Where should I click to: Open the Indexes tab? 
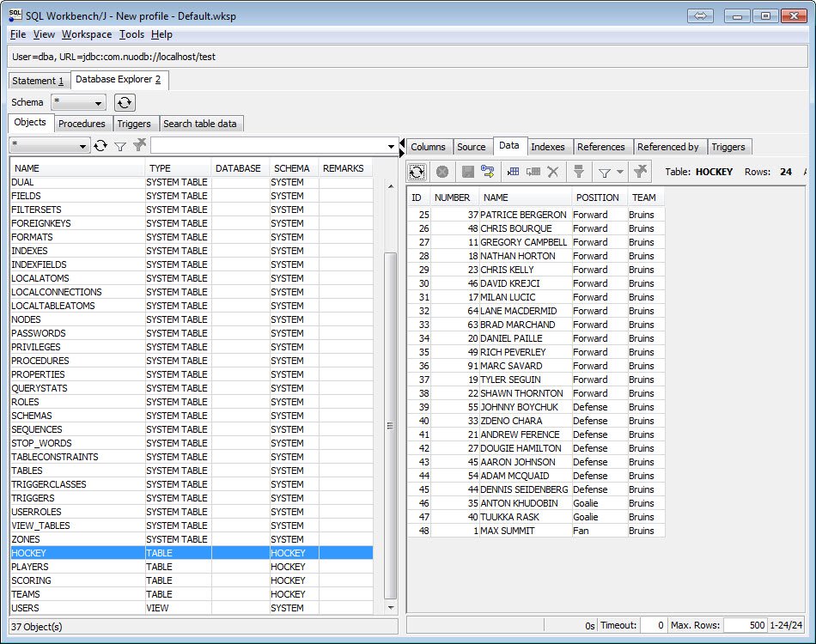point(548,147)
